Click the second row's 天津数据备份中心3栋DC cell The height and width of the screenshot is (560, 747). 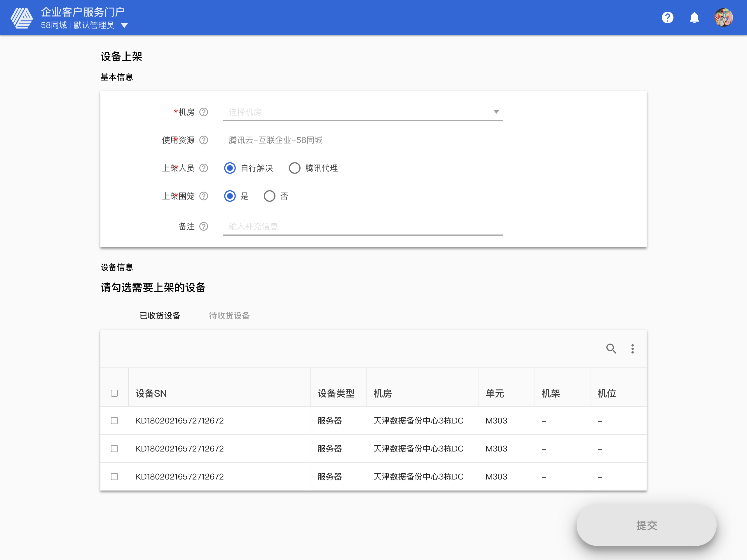tap(418, 449)
